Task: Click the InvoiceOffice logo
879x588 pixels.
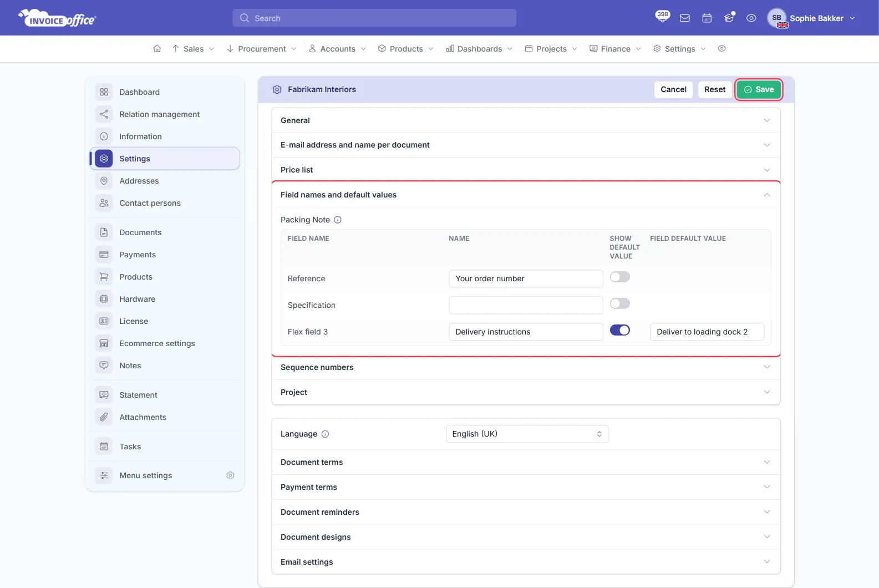Action: 57,18
